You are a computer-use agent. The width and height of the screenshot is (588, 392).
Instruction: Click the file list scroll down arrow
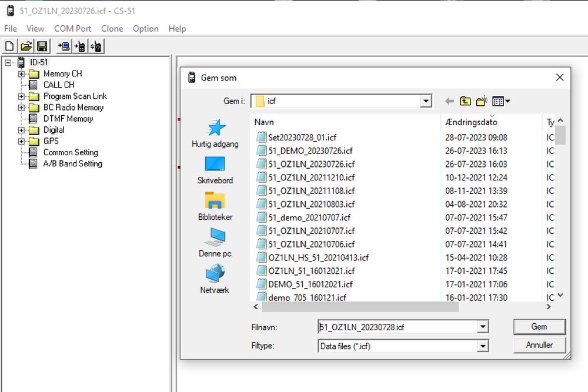pos(560,295)
